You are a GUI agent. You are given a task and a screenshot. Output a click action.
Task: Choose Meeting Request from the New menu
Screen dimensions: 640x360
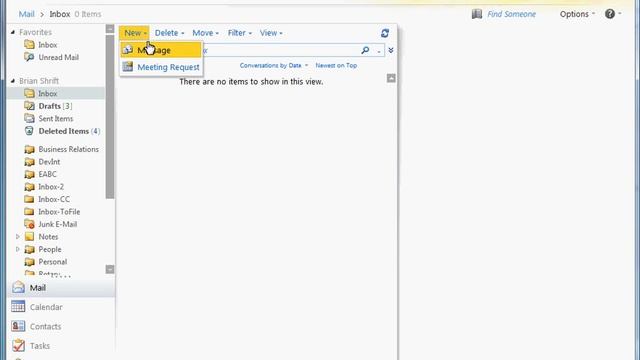click(x=161, y=67)
